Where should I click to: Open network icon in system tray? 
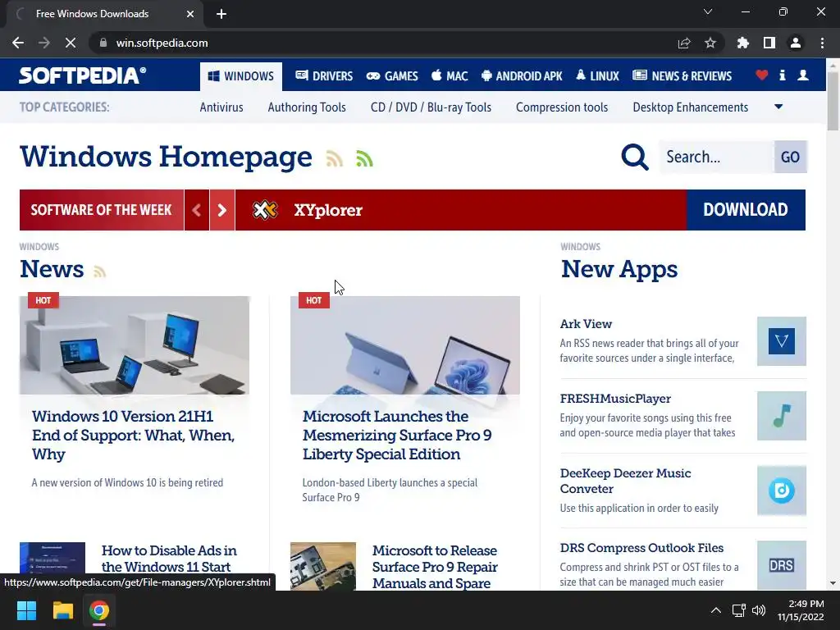pos(739,610)
